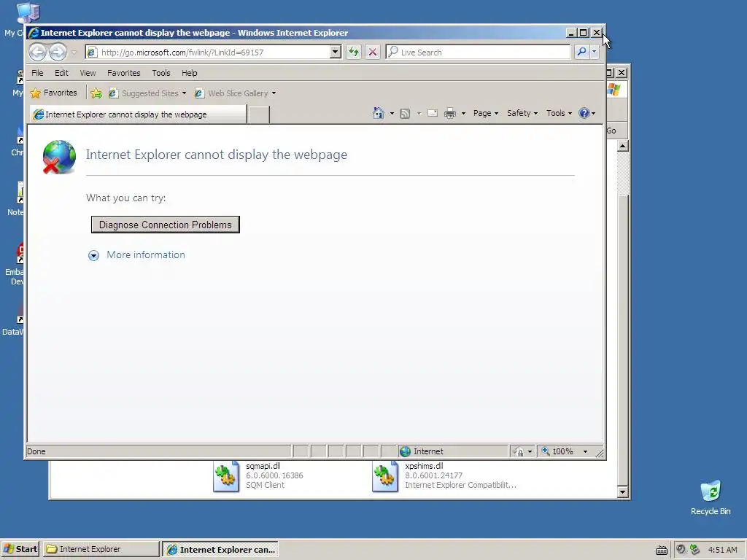Click Add to Favorites Bar star icon
The image size is (747, 560).
96,93
